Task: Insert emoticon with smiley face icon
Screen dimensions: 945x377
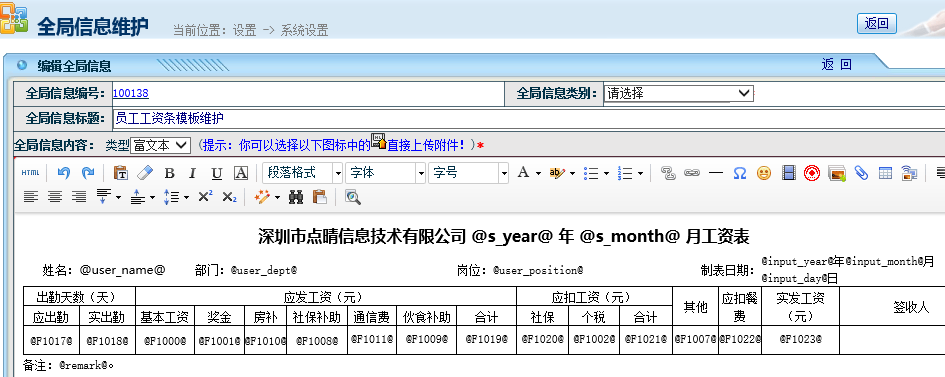Action: tap(764, 173)
